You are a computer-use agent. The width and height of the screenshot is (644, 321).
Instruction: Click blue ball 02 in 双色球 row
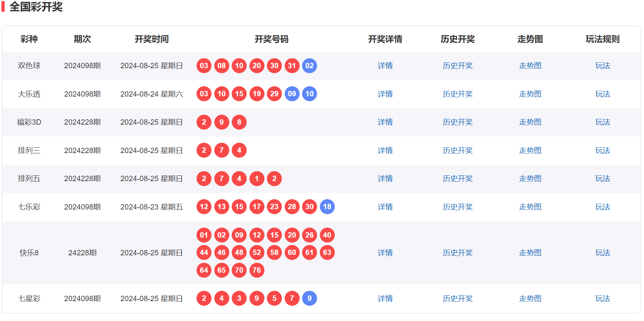[310, 66]
